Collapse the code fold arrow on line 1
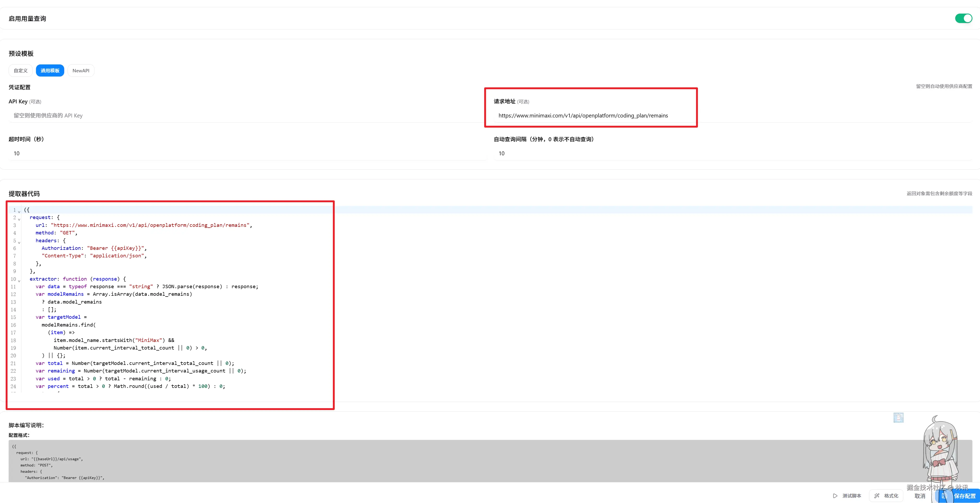Screen dimensions: 980x503 19,211
